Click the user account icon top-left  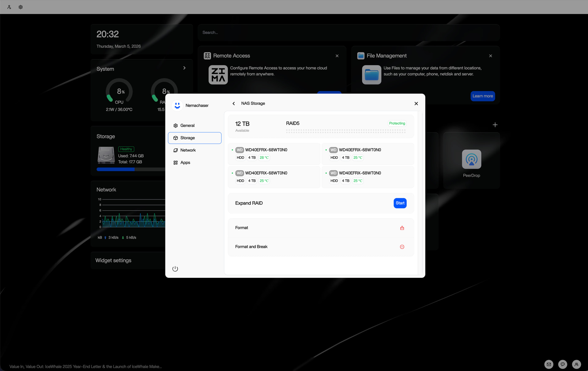coord(9,7)
